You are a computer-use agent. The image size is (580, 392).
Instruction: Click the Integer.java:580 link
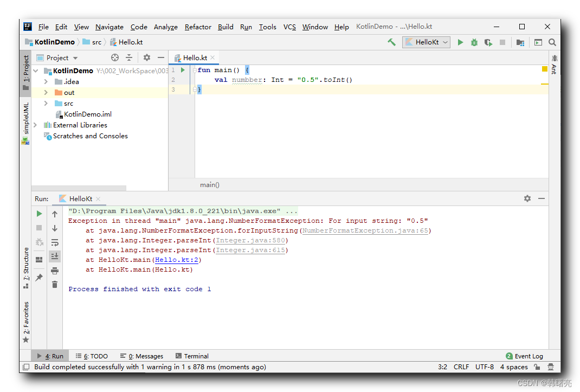[x=250, y=240]
